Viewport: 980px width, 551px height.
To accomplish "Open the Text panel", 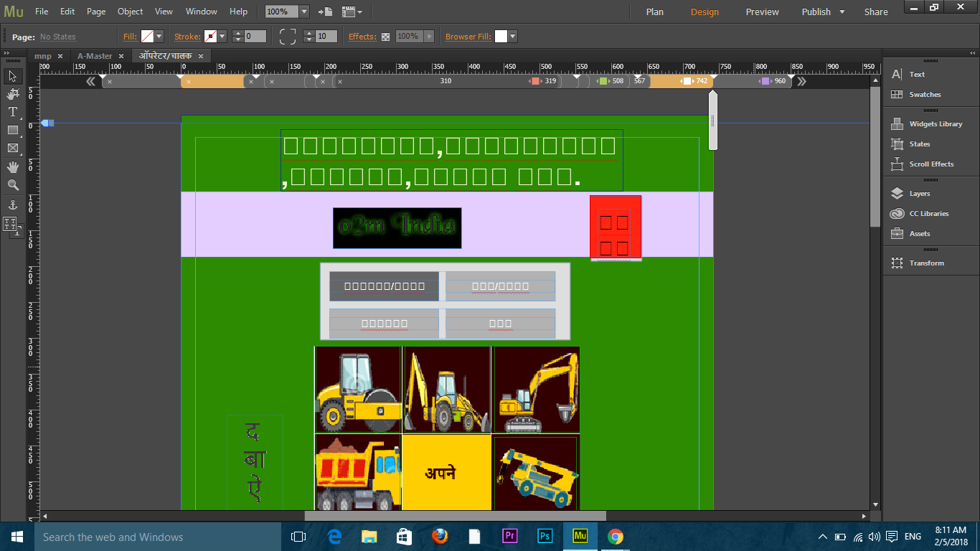I will click(x=917, y=74).
